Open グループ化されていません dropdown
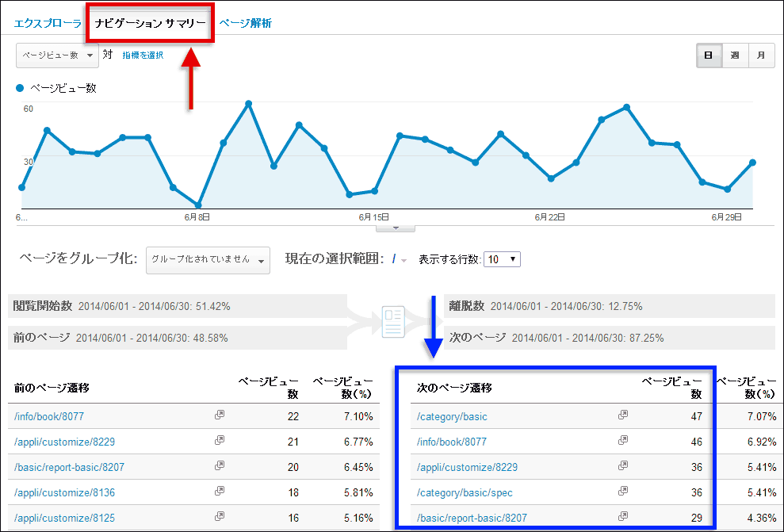The height and width of the screenshot is (532, 784). [208, 260]
